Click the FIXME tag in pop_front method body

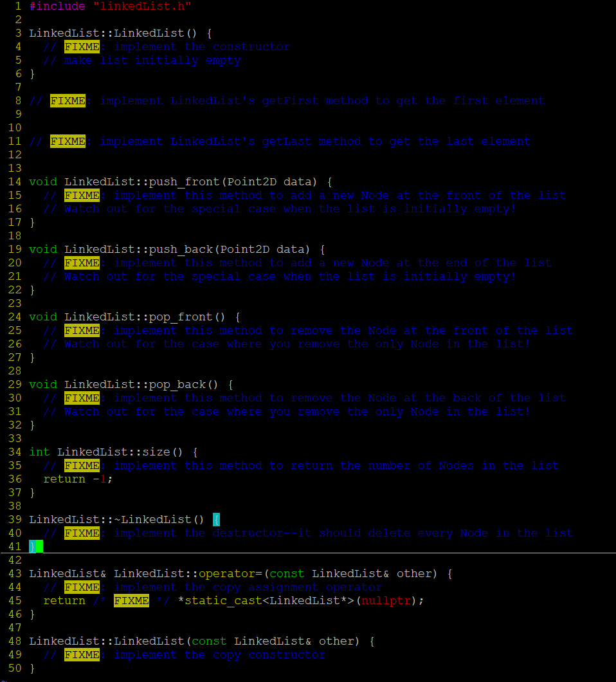point(82,330)
